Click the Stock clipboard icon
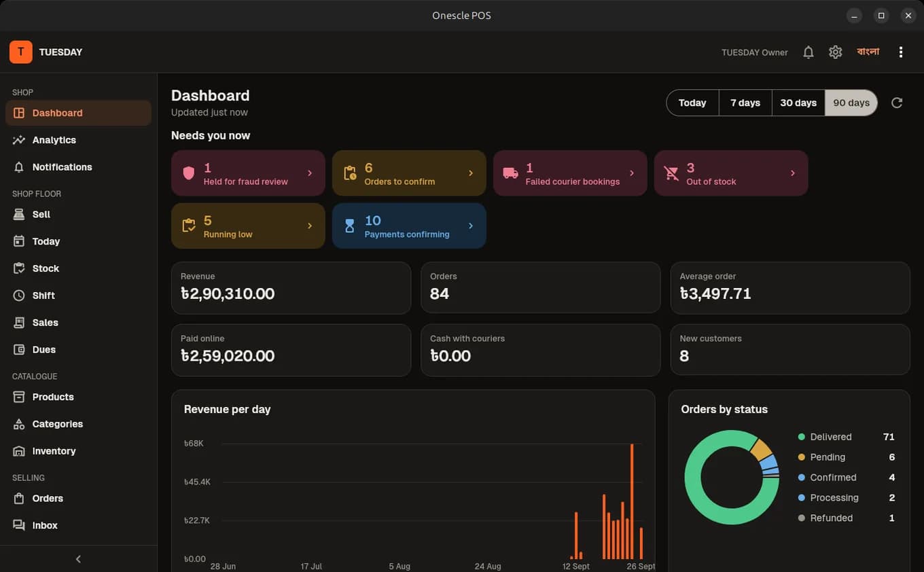924x572 pixels. point(19,268)
